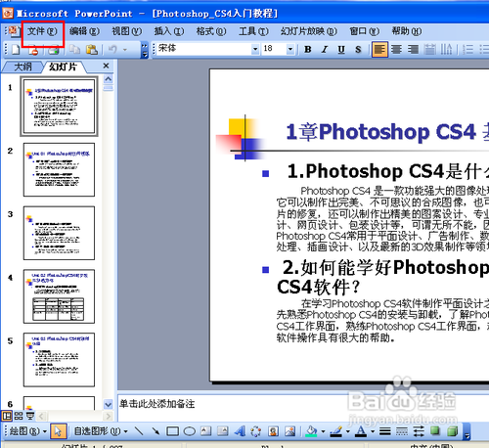Select slide 4 thumbnail with table
The image size is (489, 448).
coord(59,296)
